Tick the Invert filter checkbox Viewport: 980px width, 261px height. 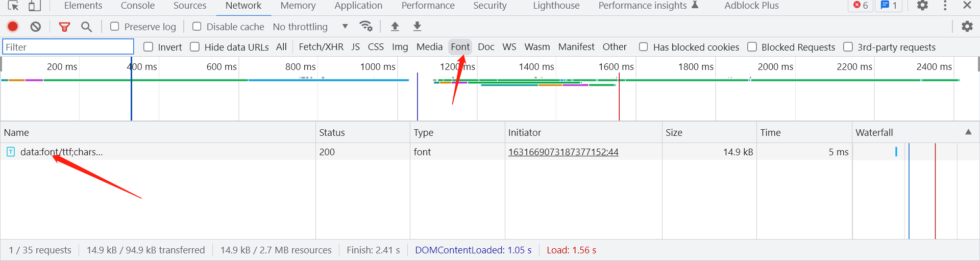point(149,47)
